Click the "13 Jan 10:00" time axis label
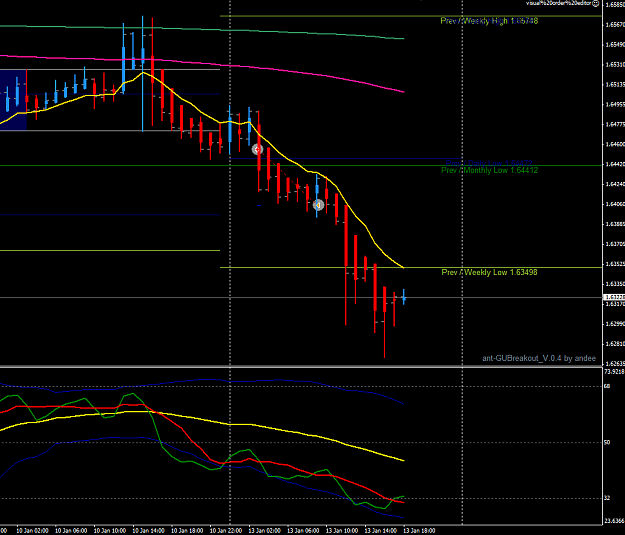The width and height of the screenshot is (625, 535). 342,531
